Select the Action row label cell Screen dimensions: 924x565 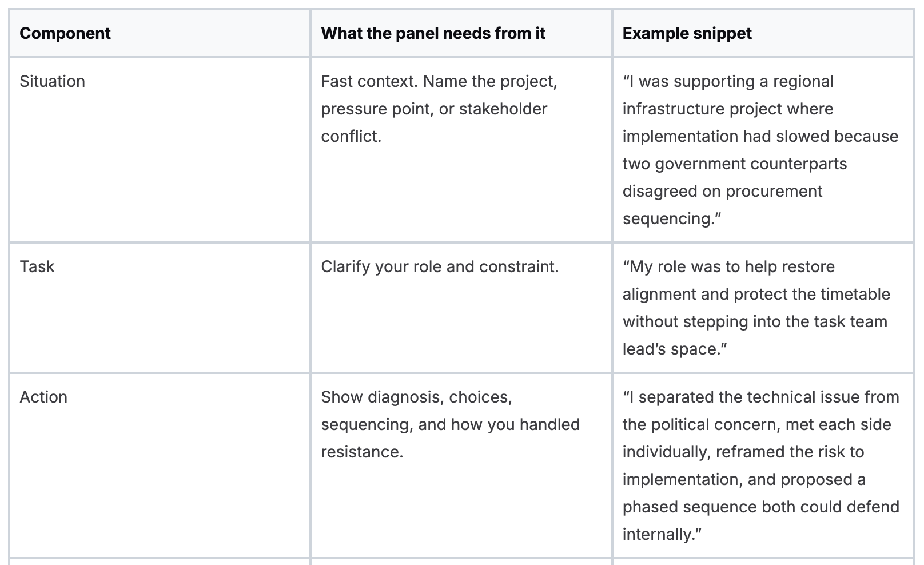[x=43, y=397]
